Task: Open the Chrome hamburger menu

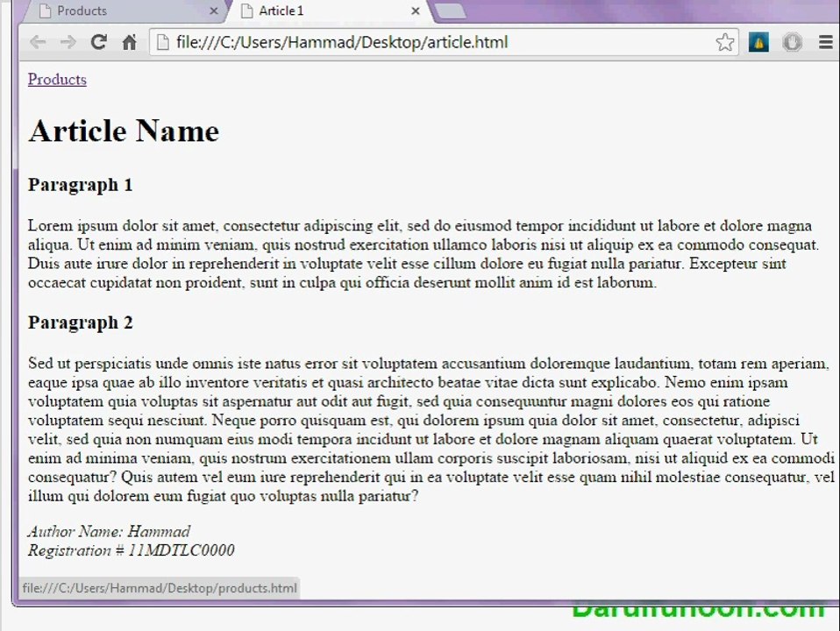Action: point(826,42)
